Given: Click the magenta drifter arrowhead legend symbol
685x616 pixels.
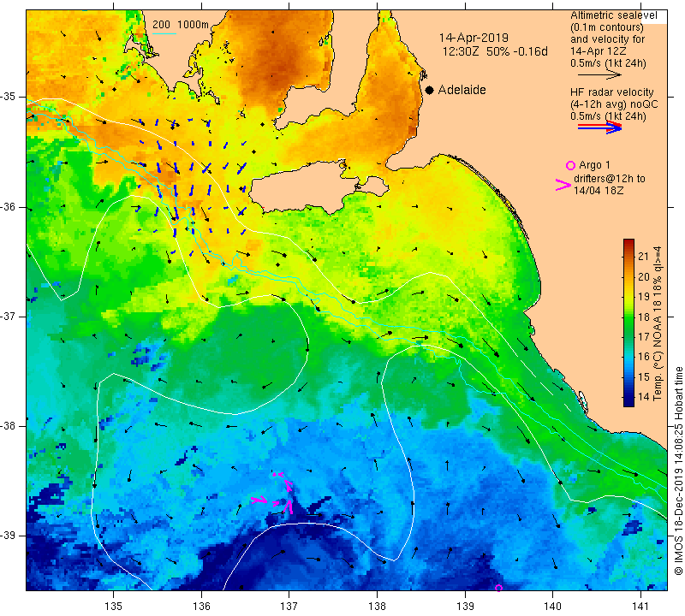Looking at the screenshot, I should (563, 185).
